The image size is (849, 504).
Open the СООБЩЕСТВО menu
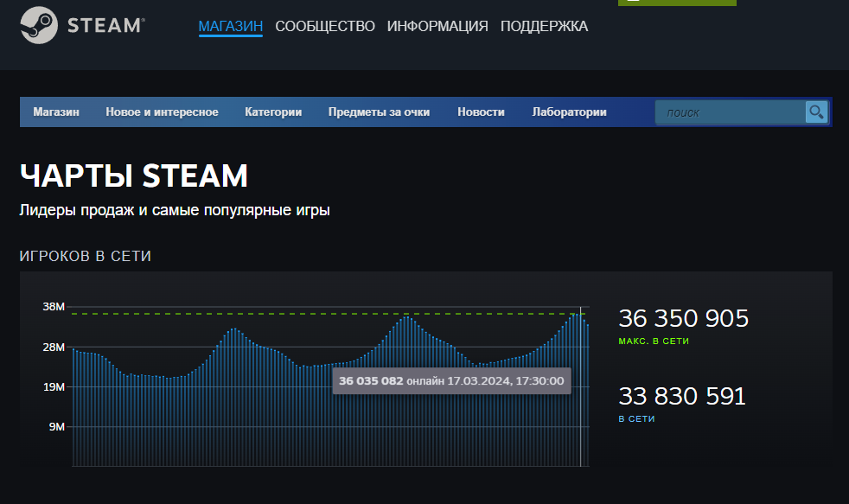tap(324, 26)
